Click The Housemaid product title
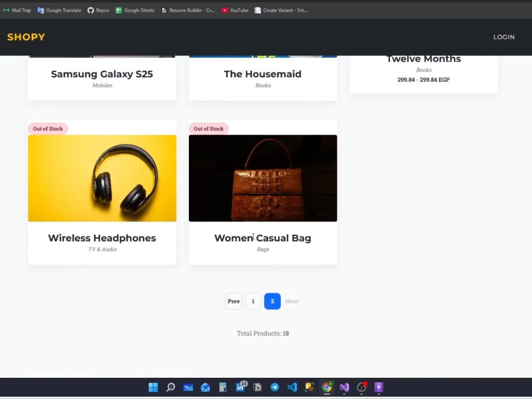Screen dimensions: 532x399 [263, 74]
